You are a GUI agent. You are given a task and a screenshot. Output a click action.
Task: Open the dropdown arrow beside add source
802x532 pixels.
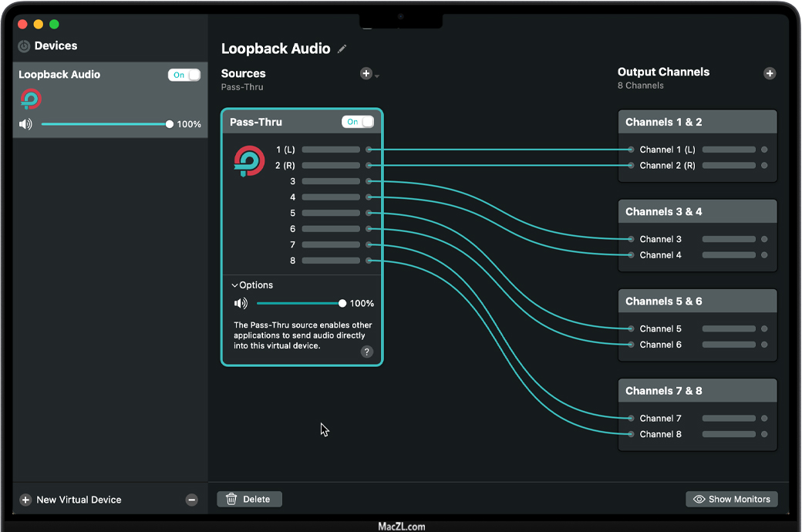pos(377,76)
